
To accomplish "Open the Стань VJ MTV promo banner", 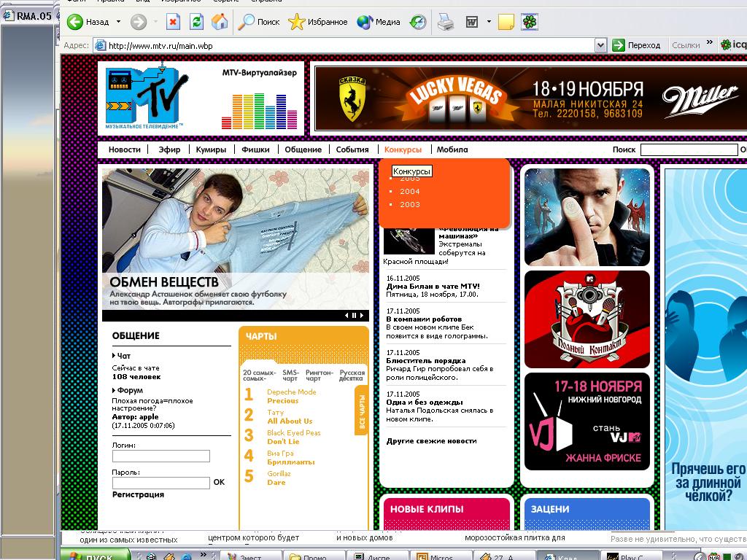I will coord(587,422).
